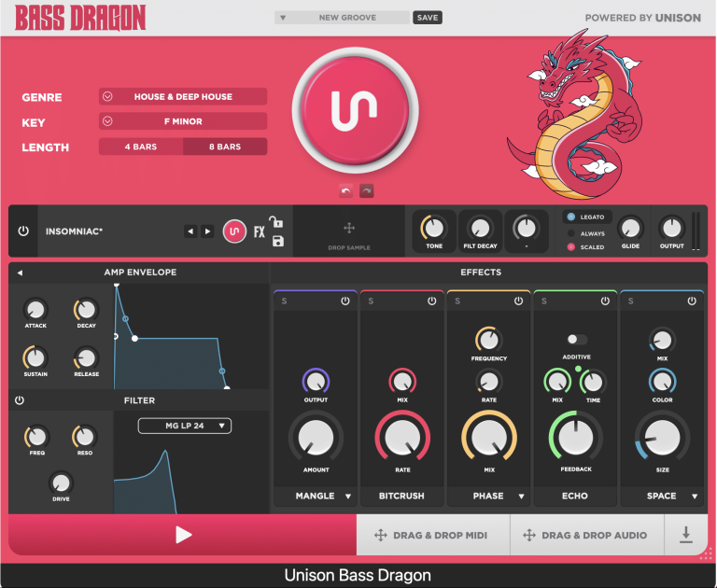Screen dimensions: 717x588
Task: Click the Release knob
Action: tap(86, 358)
